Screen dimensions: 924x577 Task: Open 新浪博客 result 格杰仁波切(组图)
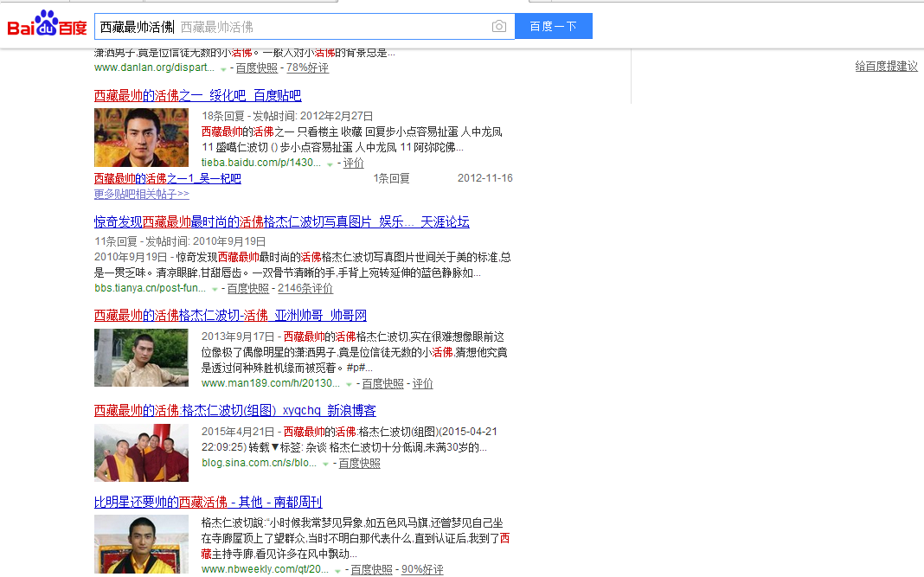click(x=235, y=410)
